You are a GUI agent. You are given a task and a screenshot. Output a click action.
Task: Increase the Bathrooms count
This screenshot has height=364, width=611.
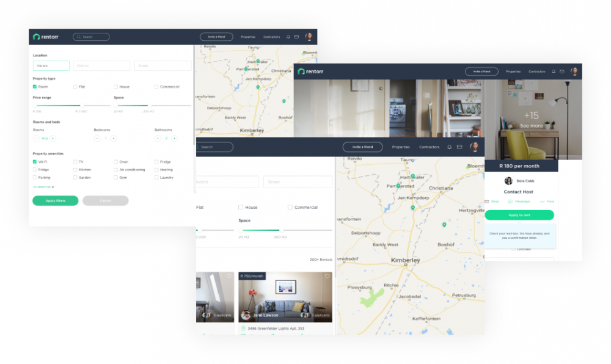pyautogui.click(x=175, y=138)
